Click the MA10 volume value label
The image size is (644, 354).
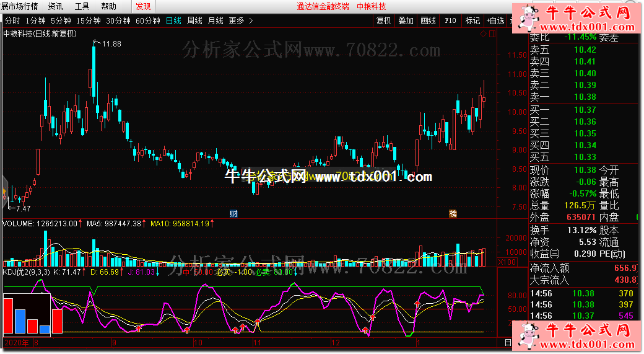[180, 224]
